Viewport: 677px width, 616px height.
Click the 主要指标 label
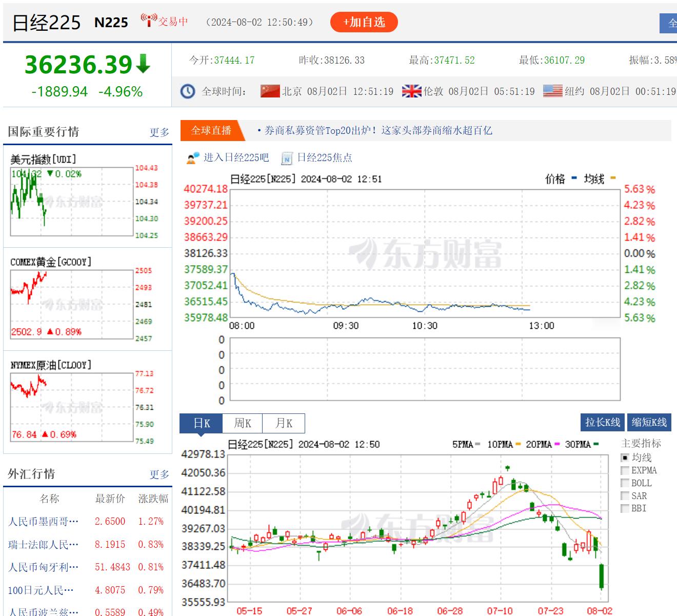[x=641, y=444]
